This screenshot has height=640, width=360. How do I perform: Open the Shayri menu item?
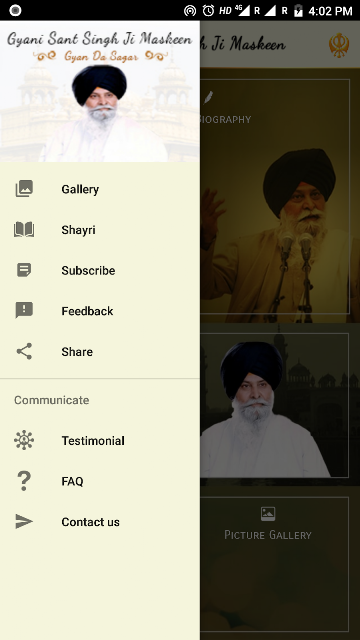coord(100,230)
